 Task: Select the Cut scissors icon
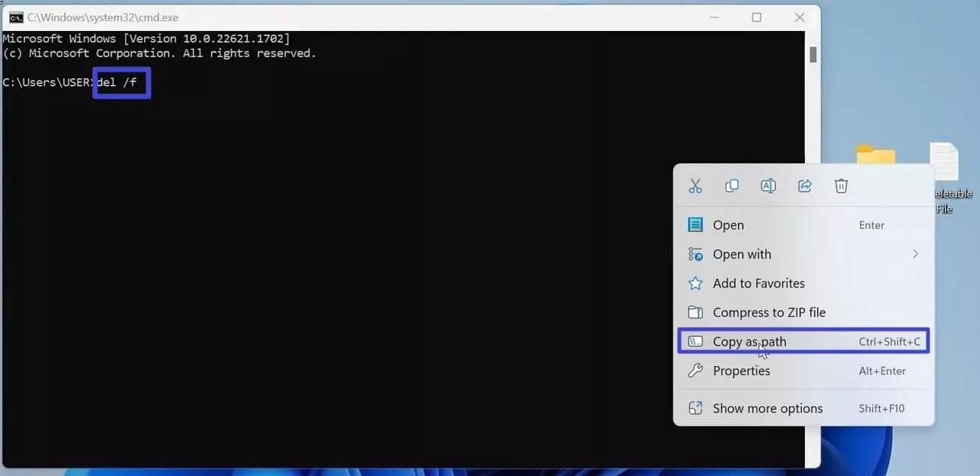coord(695,185)
